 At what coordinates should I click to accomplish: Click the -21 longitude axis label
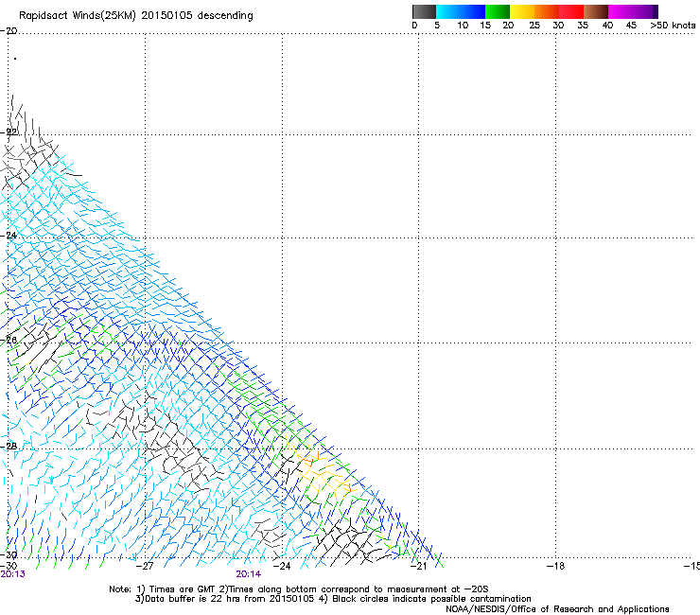418,566
